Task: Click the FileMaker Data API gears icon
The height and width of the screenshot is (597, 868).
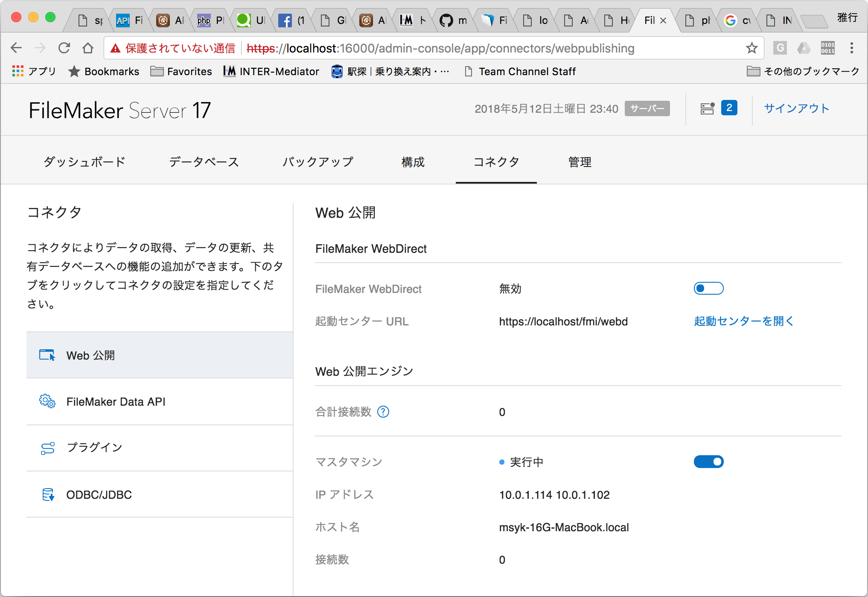Action: (47, 401)
